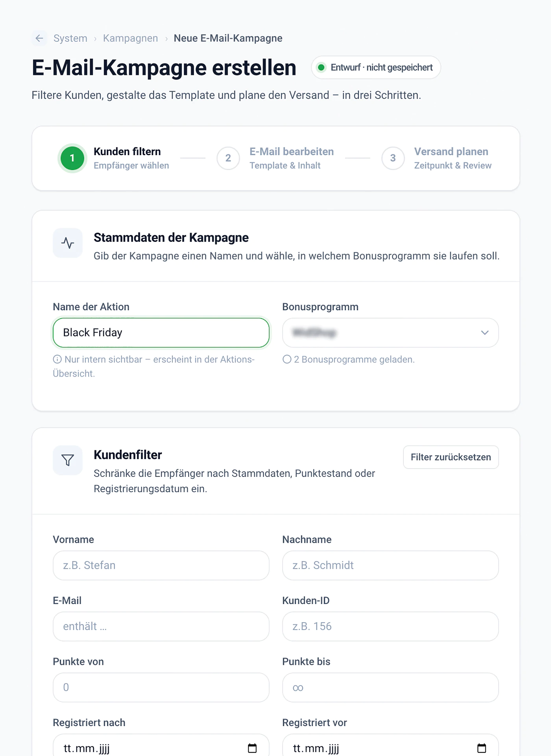
Task: Click the Registriert nach date field
Action: (161, 745)
